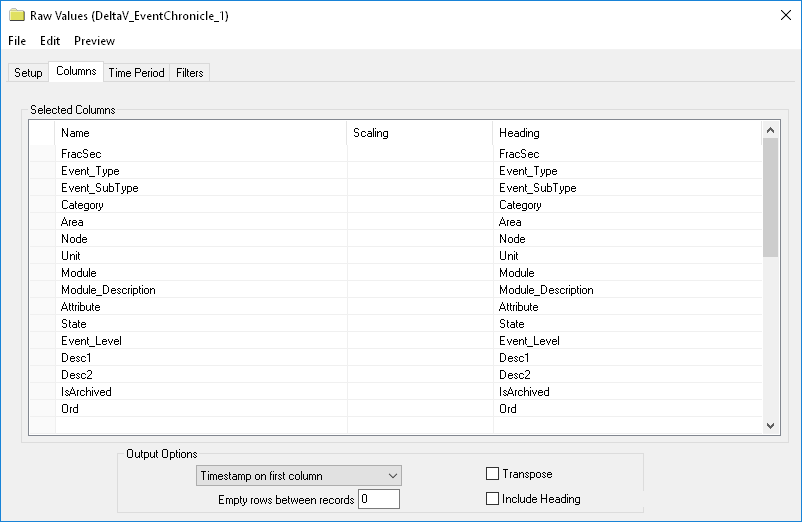Open the Timestamp on first column dropdown
The image size is (802, 522).
pyautogui.click(x=299, y=475)
